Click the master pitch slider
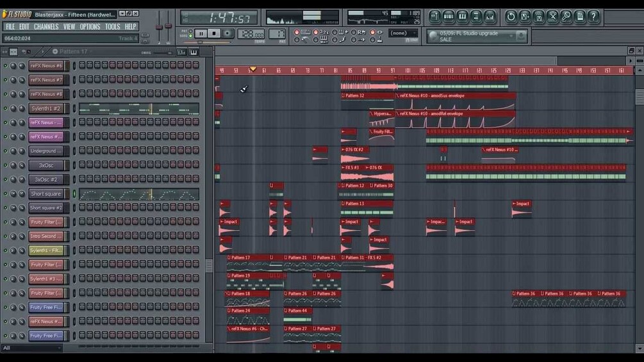 click(169, 27)
